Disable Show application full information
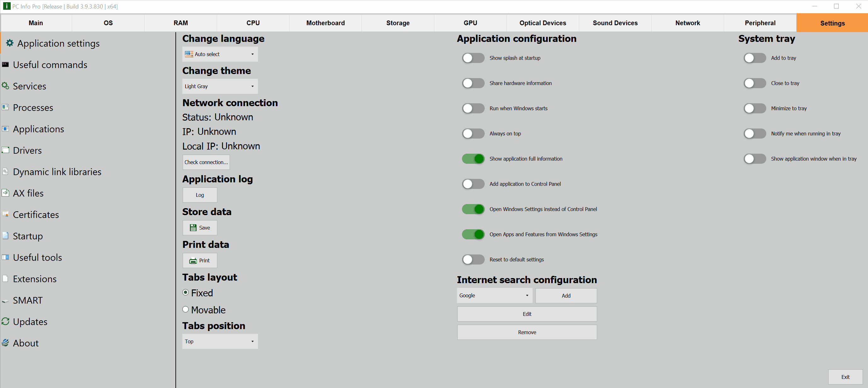Image resolution: width=868 pixels, height=388 pixels. (x=473, y=159)
